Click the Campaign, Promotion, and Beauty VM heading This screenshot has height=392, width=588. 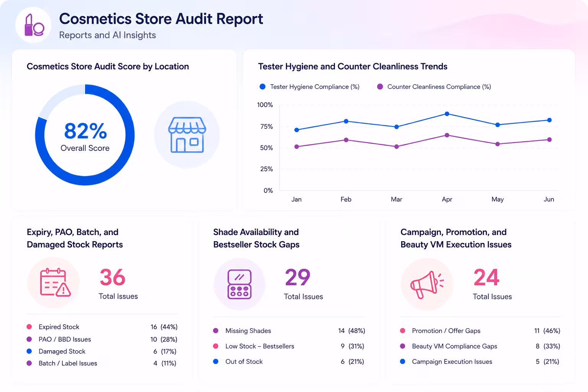click(456, 238)
